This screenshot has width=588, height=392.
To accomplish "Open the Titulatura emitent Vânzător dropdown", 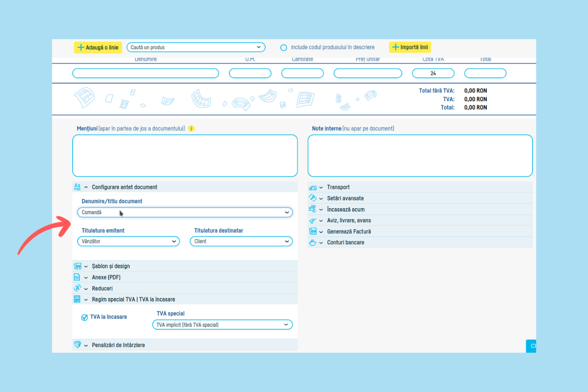I will pyautogui.click(x=128, y=242).
